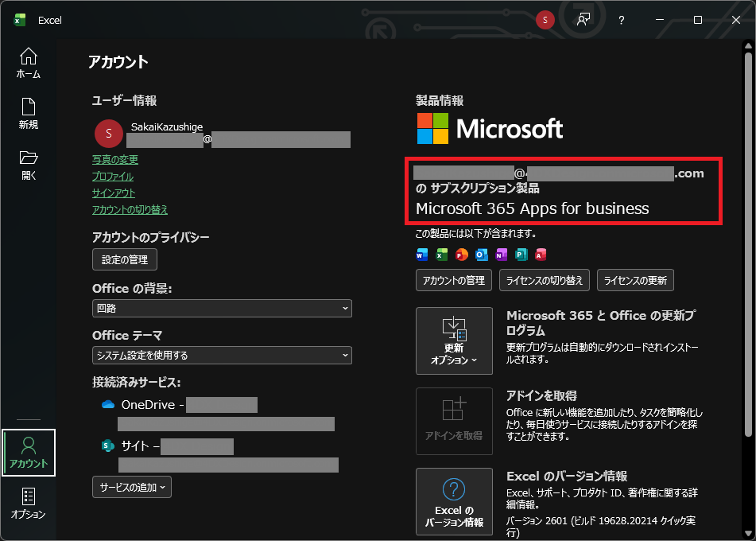Viewport: 756px width, 541px height.
Task: Expand 更新オプション menu
Action: [x=454, y=341]
